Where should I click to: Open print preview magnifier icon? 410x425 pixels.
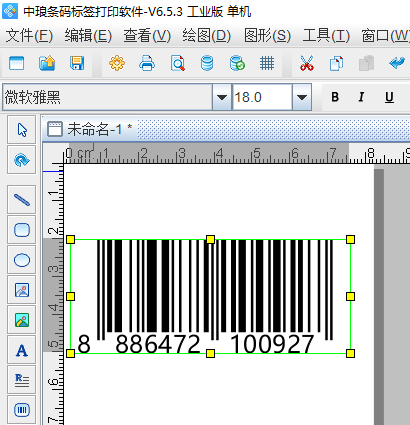coord(177,63)
